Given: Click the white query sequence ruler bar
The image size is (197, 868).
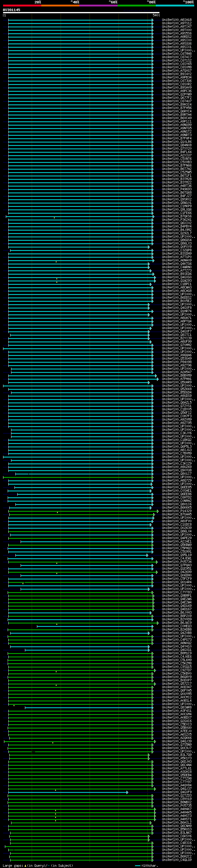Looking at the screenshot, I should coord(81,12).
